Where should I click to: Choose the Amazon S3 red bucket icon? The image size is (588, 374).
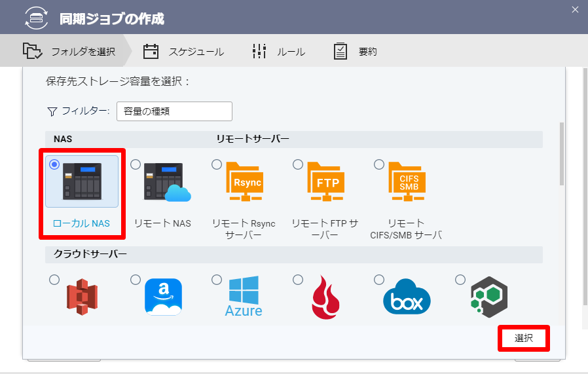pos(82,297)
